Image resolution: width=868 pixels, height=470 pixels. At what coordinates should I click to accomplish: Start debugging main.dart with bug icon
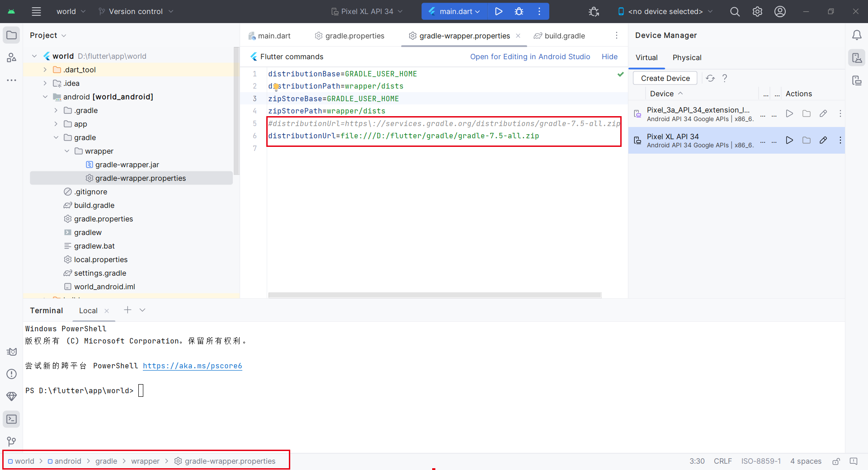[519, 11]
